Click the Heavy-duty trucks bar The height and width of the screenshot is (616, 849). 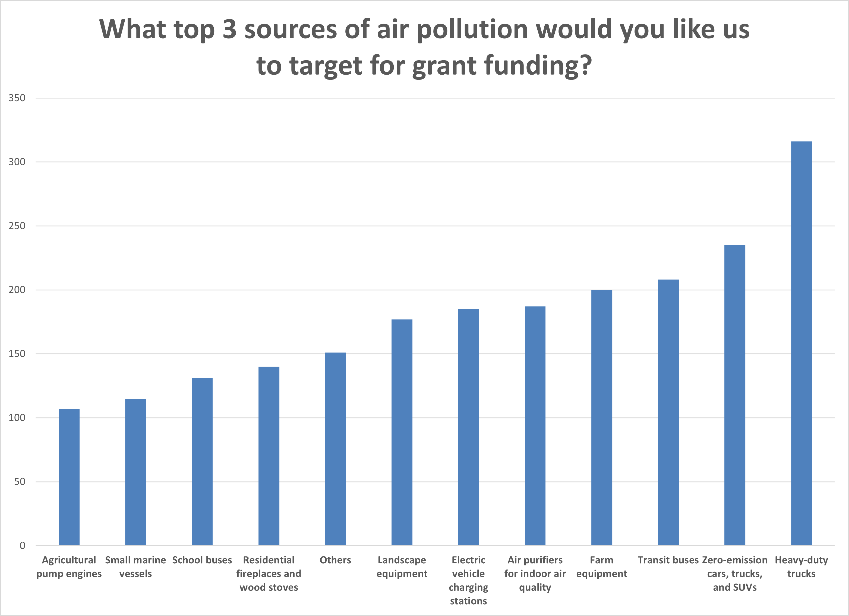click(801, 343)
